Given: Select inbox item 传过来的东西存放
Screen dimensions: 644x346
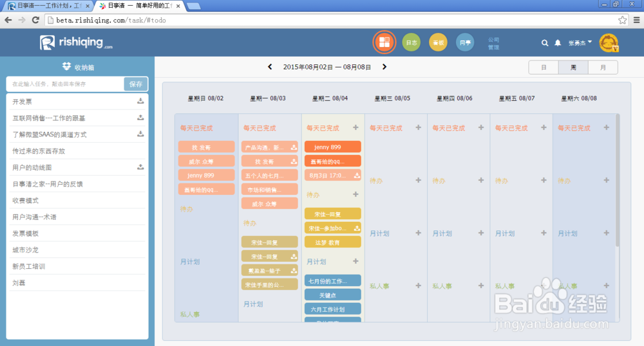Looking at the screenshot, I should (x=77, y=151).
